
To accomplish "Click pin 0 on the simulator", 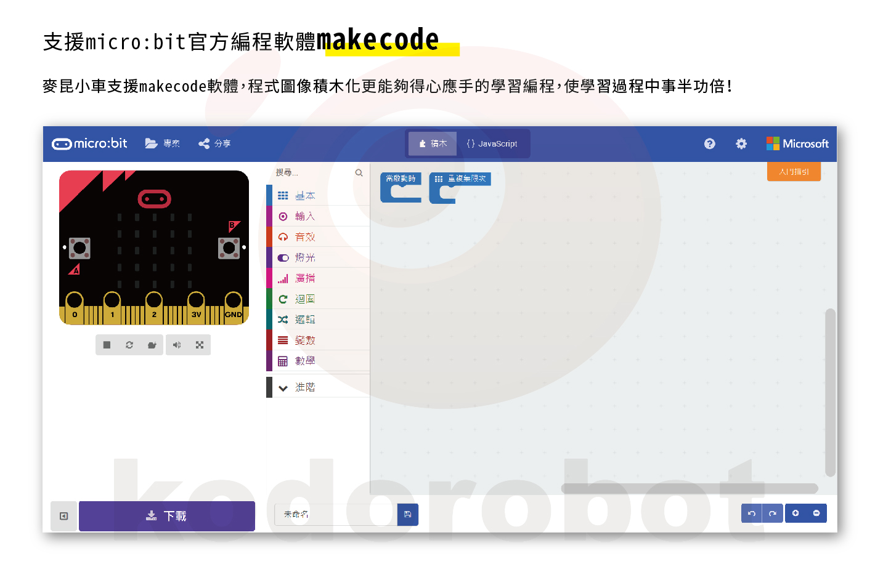I will coord(75,307).
